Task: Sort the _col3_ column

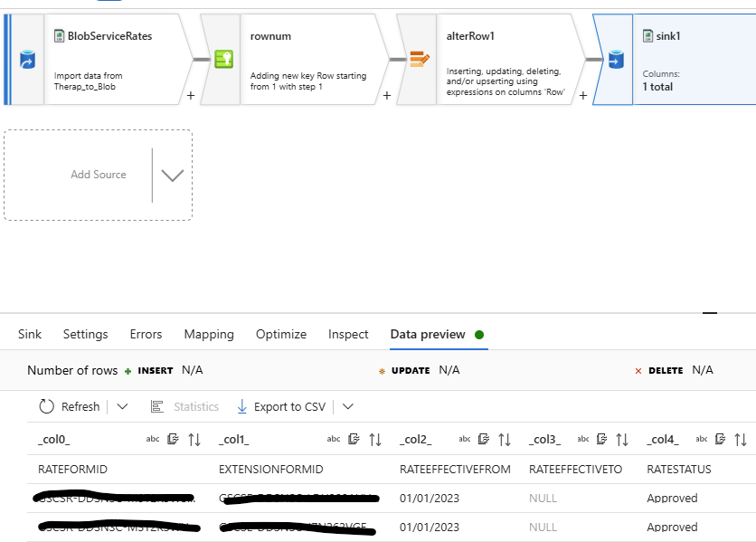Action: tap(622, 439)
